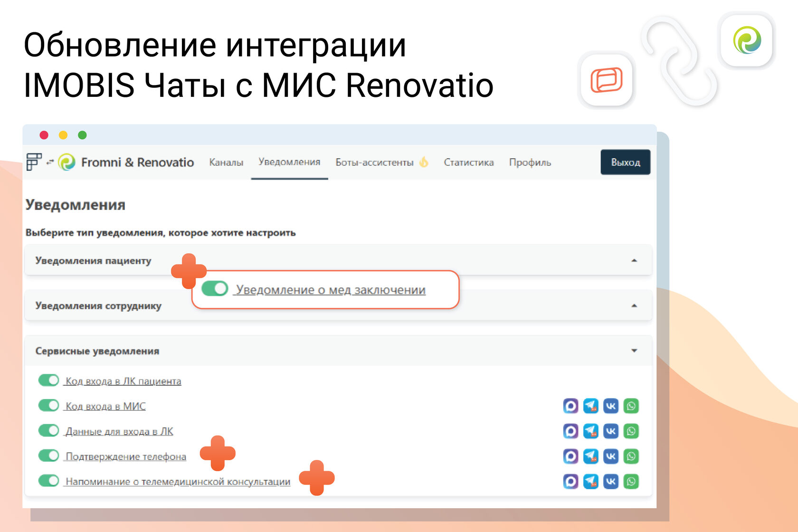Choose the VK icon for Данные для входа в ЛК
The height and width of the screenshot is (532, 798).
[611, 431]
